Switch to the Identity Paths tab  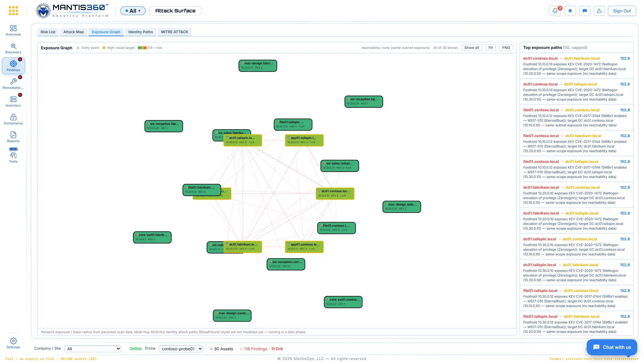(141, 32)
